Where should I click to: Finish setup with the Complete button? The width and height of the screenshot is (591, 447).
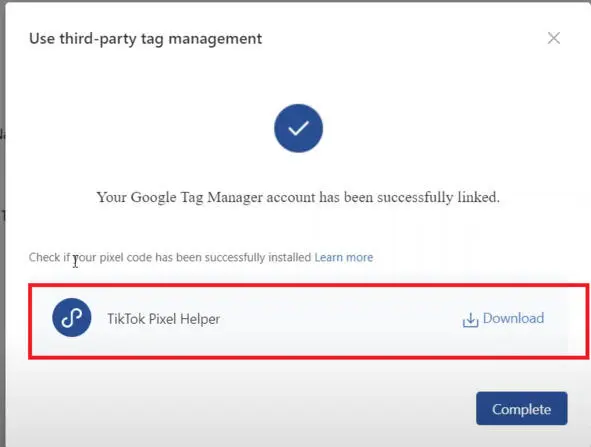(x=522, y=409)
